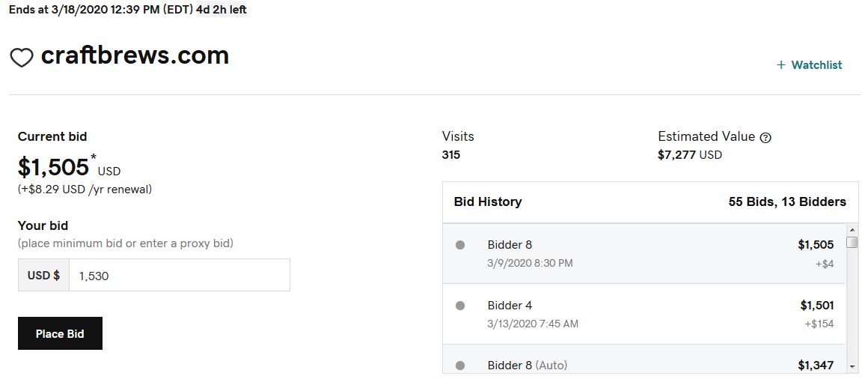Viewport: 868px width, 385px height.
Task: Click the gray dot beside Bidder 8 (Auto)
Action: click(460, 366)
